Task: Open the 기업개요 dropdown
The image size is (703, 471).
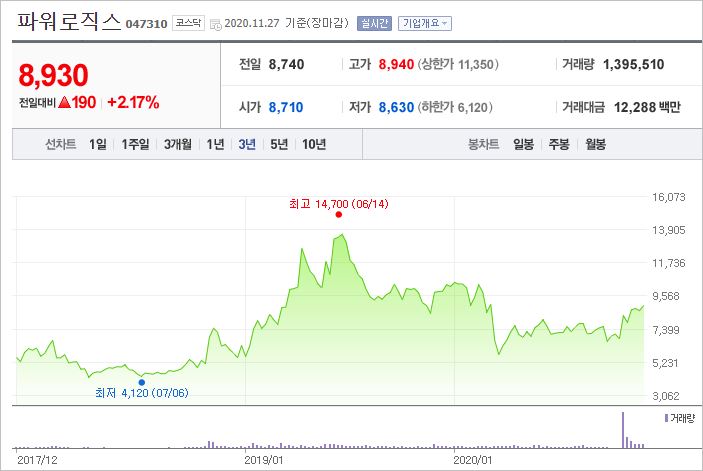Action: 425,23
